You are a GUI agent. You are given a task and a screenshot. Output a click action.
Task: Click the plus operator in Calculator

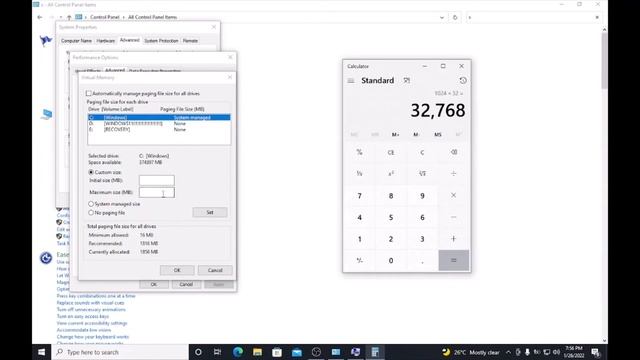(453, 239)
